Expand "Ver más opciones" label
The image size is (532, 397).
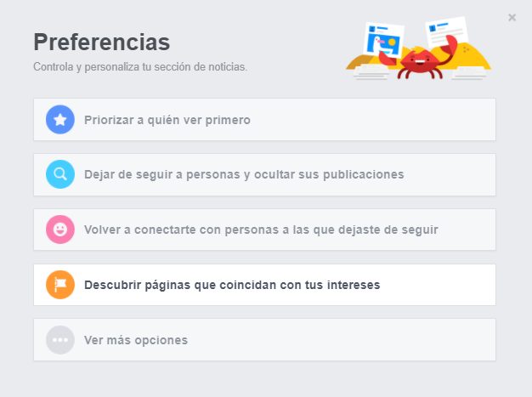pos(136,340)
